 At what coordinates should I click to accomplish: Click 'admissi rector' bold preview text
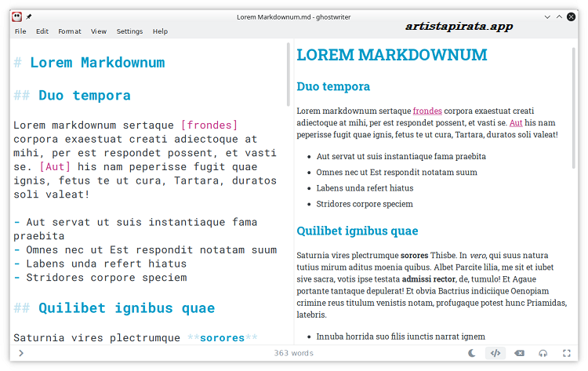[429, 279]
